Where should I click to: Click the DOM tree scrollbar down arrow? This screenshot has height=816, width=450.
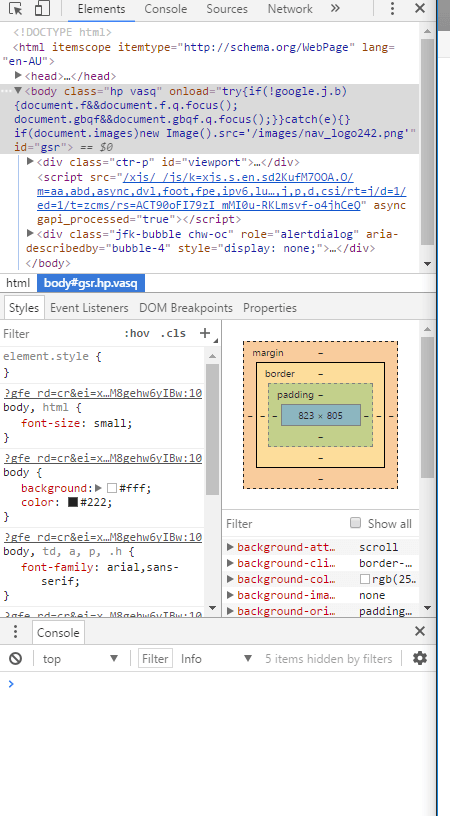[427, 264]
